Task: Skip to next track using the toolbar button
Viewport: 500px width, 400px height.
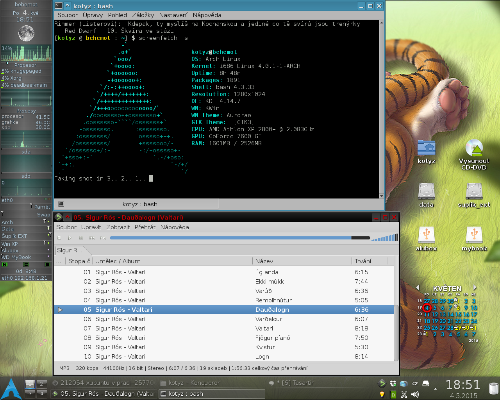Action: 103,238
